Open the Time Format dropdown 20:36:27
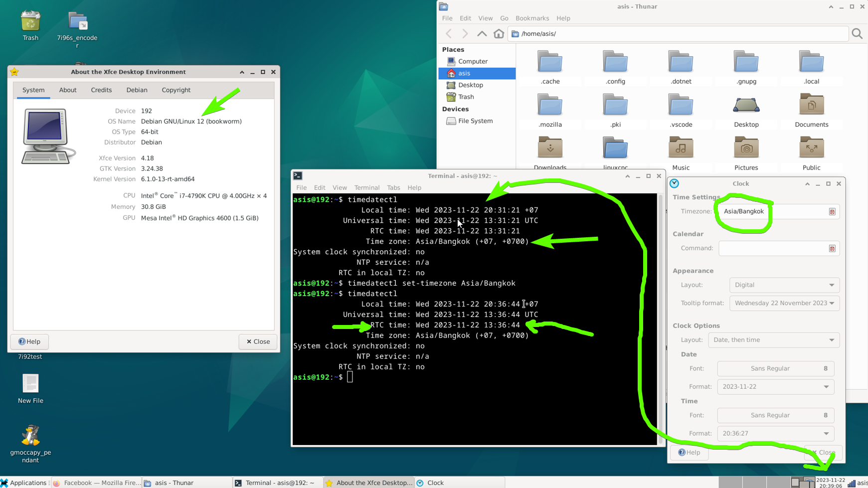Viewport: 868px width, 488px height. pos(775,434)
